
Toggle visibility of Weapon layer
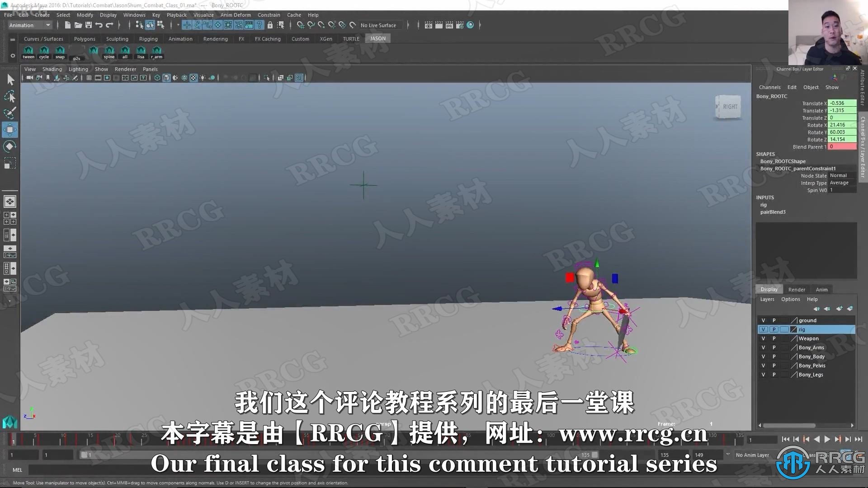pos(764,338)
